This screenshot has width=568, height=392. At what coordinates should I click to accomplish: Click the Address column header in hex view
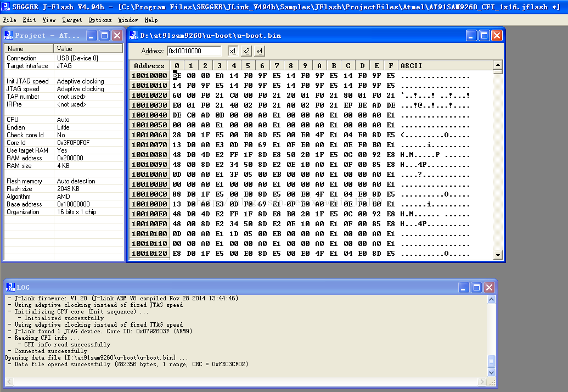point(149,65)
